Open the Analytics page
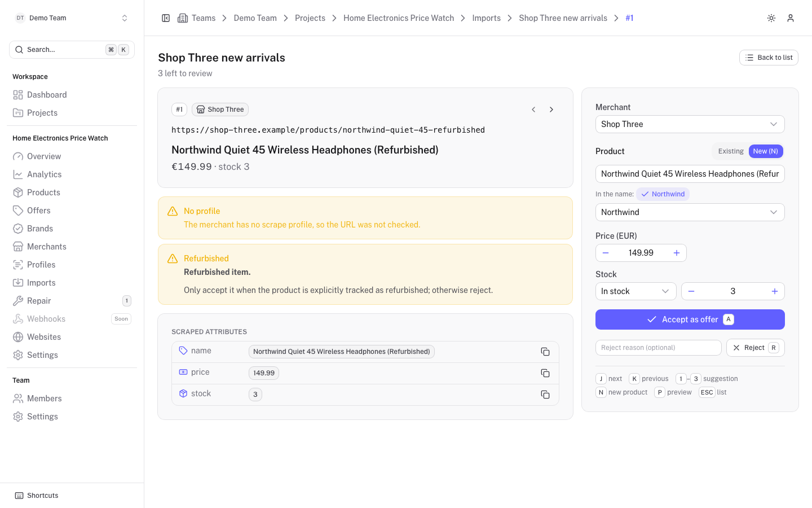This screenshot has width=812, height=508. [72, 174]
